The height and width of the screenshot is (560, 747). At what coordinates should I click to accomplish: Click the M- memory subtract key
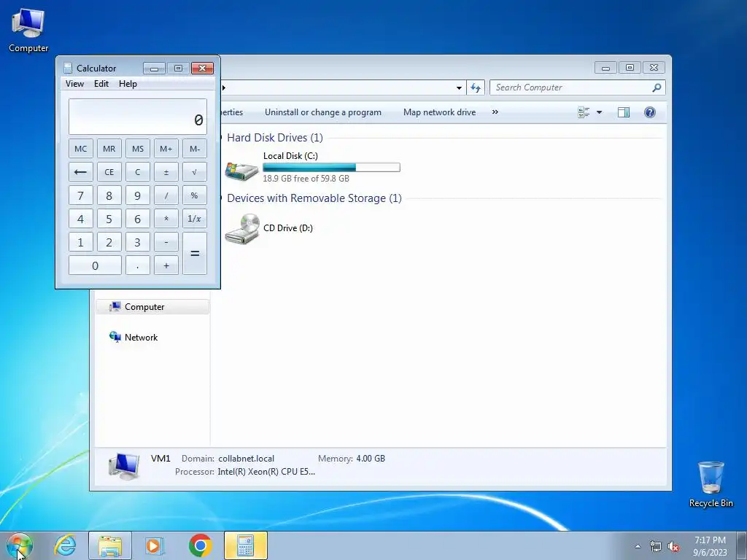(x=194, y=149)
